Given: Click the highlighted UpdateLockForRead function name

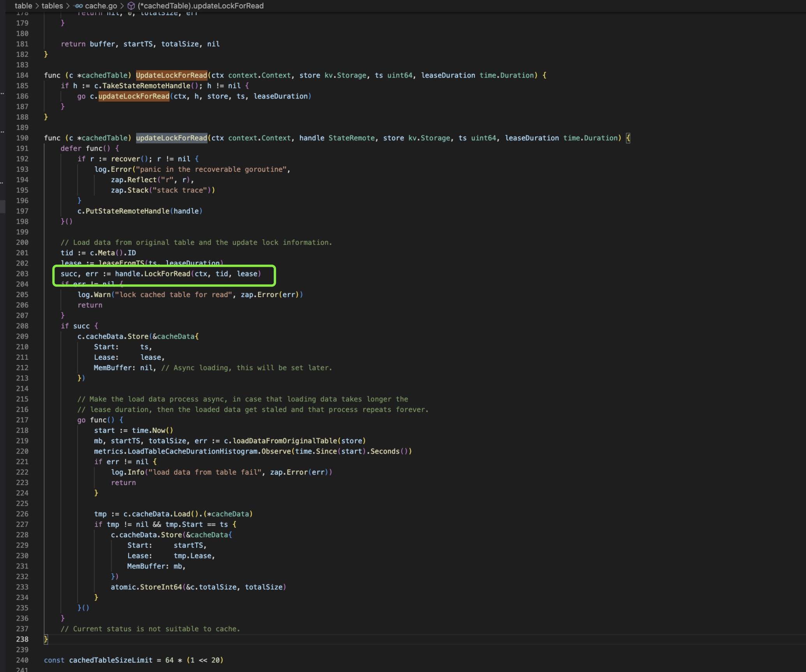Looking at the screenshot, I should tap(172, 75).
